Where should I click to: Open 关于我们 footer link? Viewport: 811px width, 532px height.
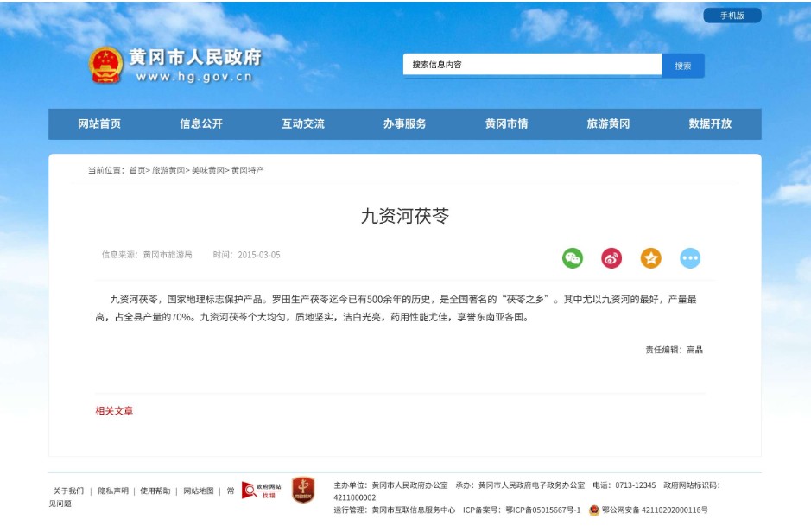tap(69, 491)
